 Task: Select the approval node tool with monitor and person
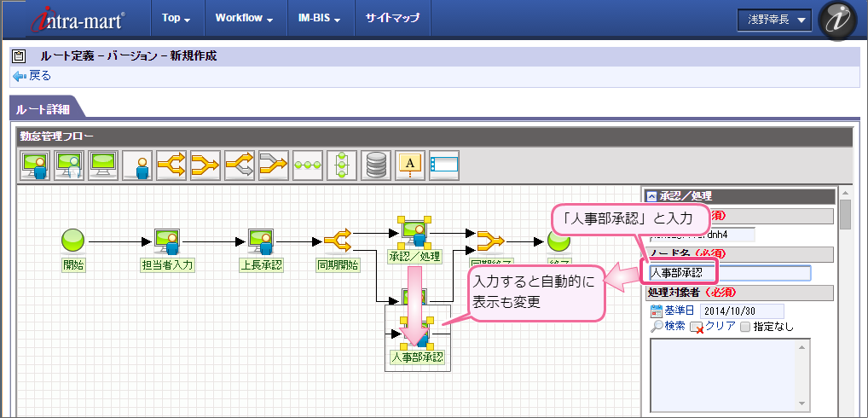(x=34, y=165)
